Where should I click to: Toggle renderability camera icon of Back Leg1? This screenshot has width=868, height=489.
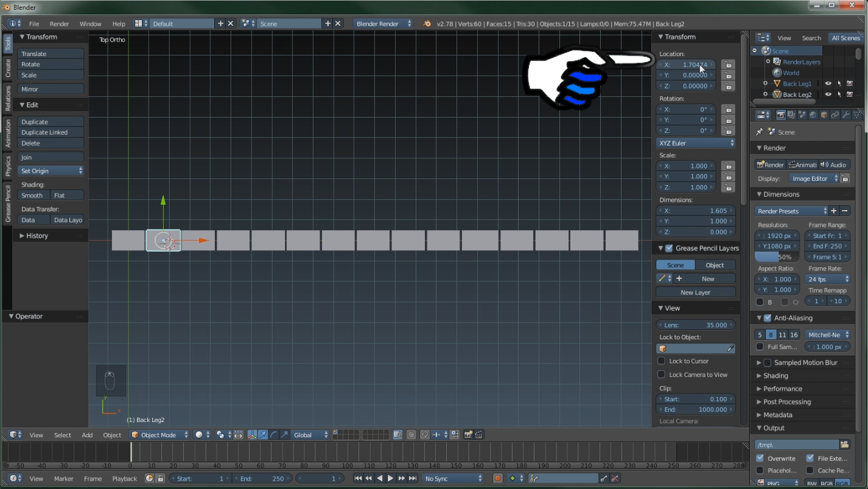point(850,83)
